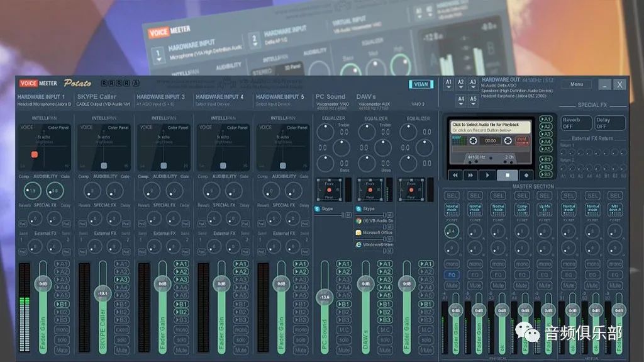Toggle the Delay OFF special FX button
644x362 pixels.
tap(610, 123)
